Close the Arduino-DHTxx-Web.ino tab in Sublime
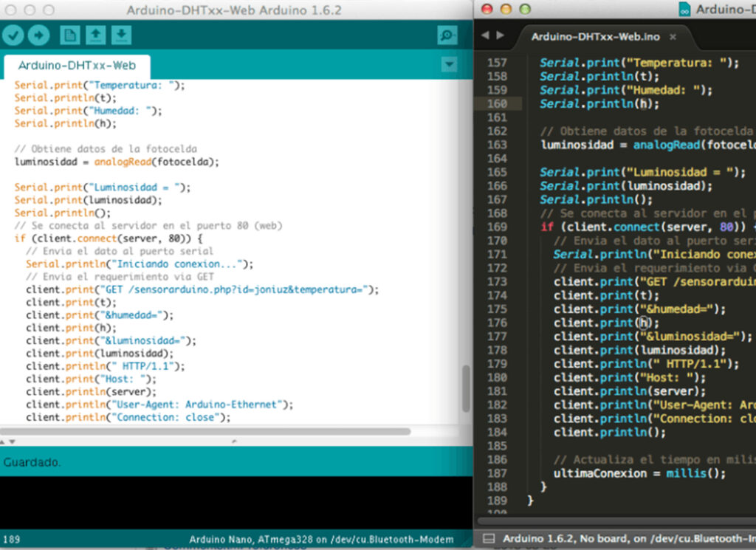This screenshot has height=550, width=756. click(x=673, y=37)
